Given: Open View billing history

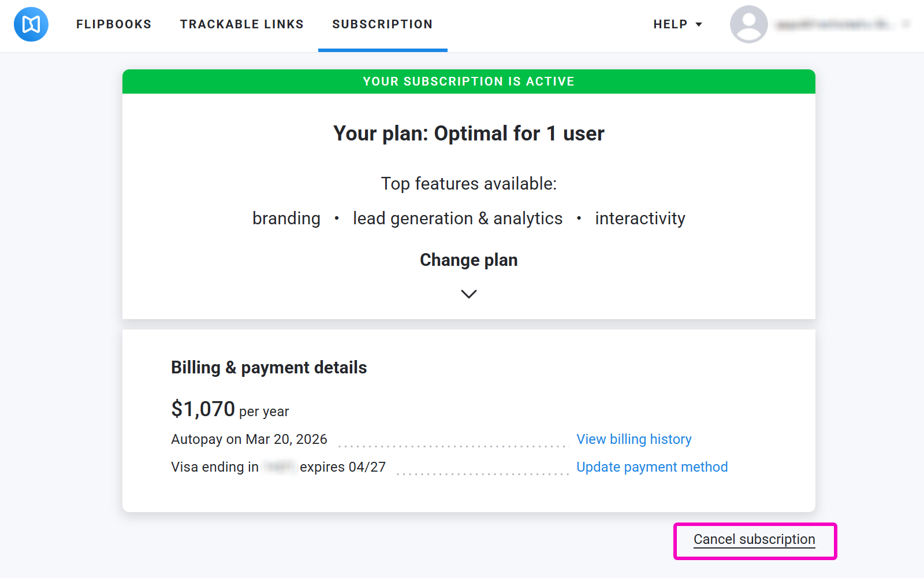Looking at the screenshot, I should tap(634, 439).
